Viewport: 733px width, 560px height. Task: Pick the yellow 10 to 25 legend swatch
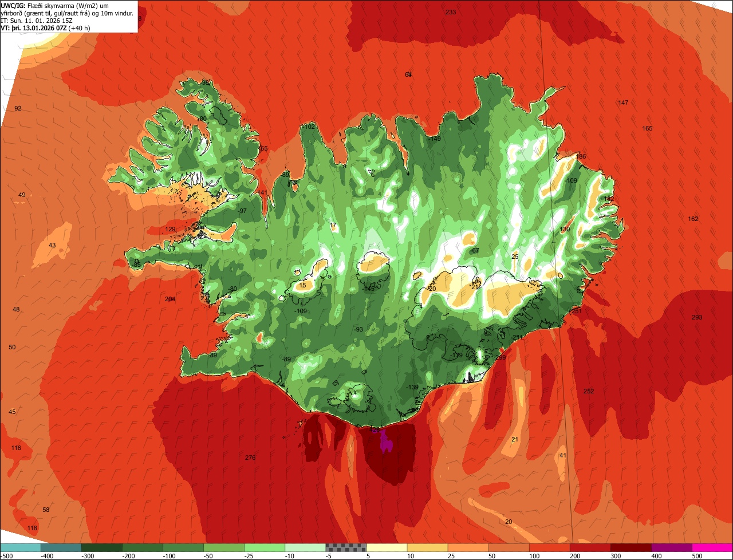[x=427, y=547]
